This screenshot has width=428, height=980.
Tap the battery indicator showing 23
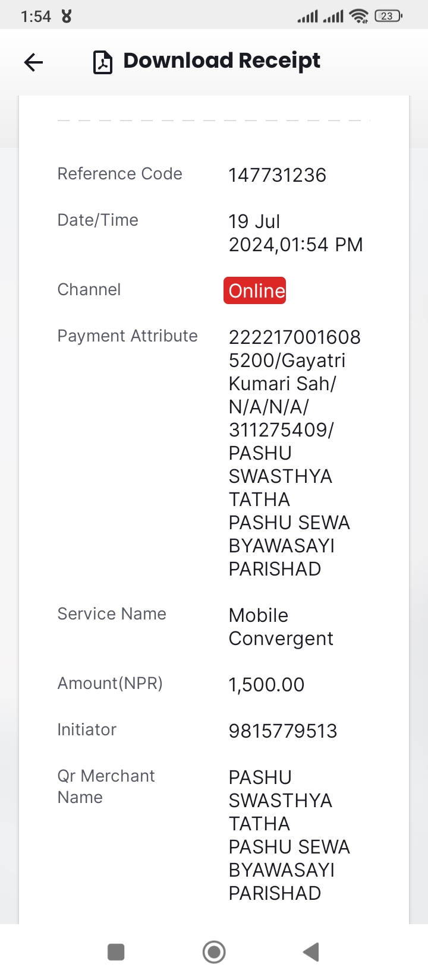tap(388, 16)
